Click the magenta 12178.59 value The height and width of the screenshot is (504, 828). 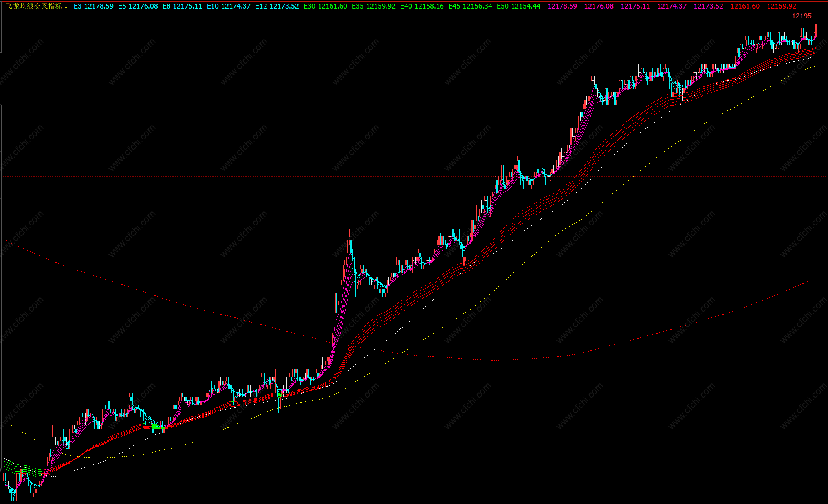(562, 6)
